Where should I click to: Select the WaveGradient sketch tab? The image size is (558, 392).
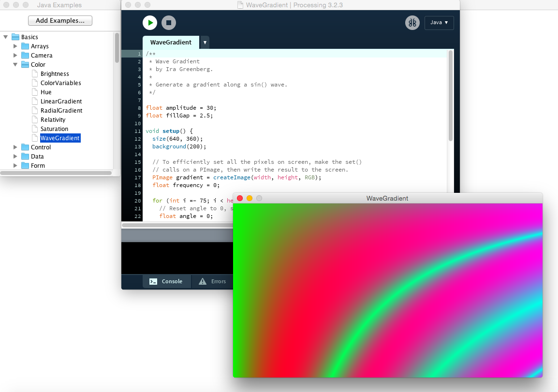171,43
